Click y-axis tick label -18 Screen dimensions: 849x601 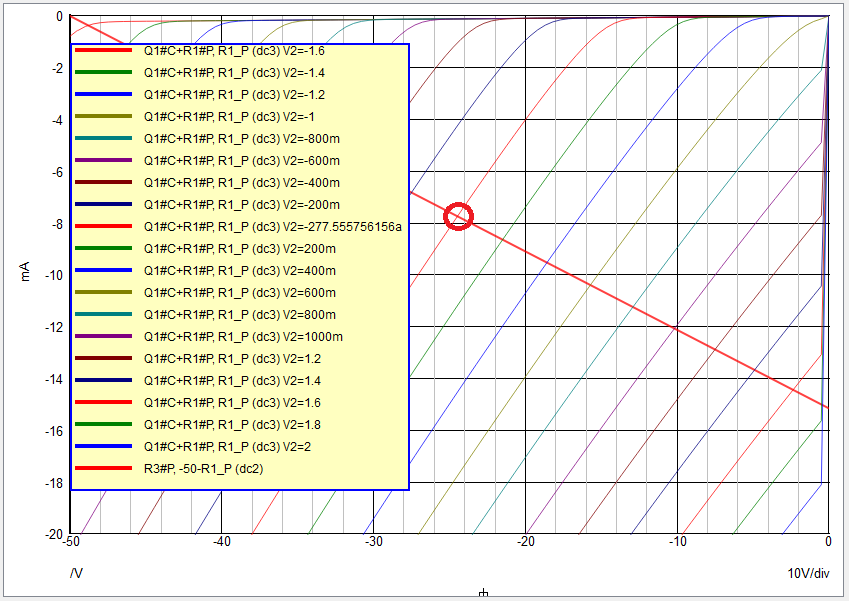click(x=54, y=484)
